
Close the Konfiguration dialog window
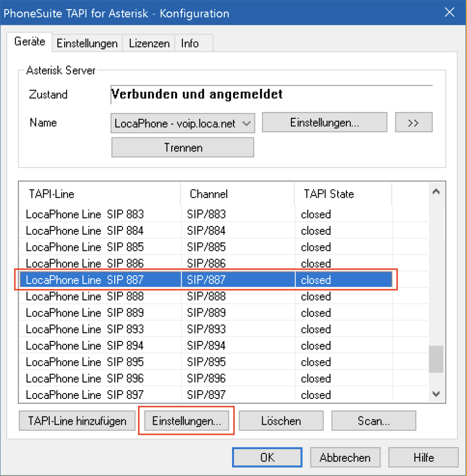pyautogui.click(x=449, y=13)
